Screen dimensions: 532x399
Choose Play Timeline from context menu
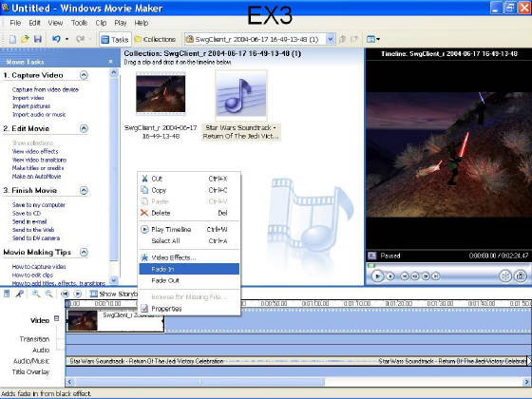[x=189, y=230]
